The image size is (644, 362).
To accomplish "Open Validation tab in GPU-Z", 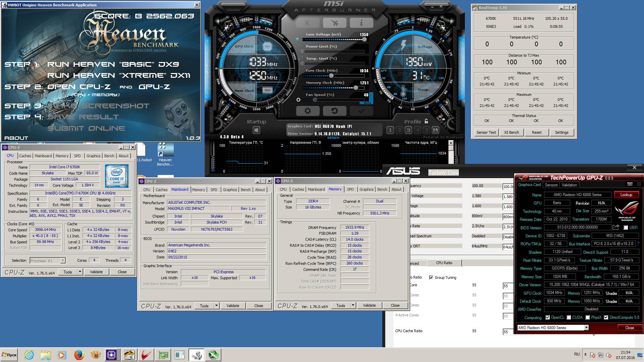I will click(x=570, y=185).
